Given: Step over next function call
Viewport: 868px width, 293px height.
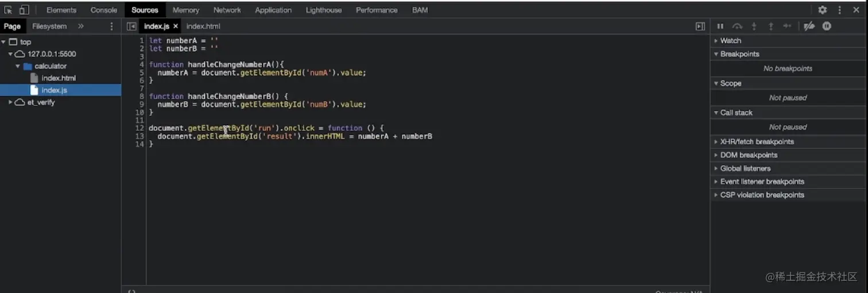Looking at the screenshot, I should (738, 26).
